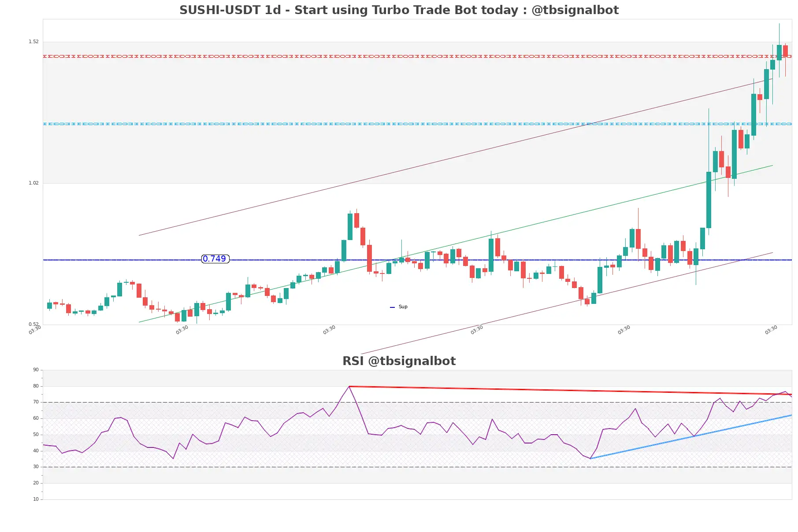Click the RSI 70 axis label
This screenshot has width=798, height=532.
coord(36,402)
